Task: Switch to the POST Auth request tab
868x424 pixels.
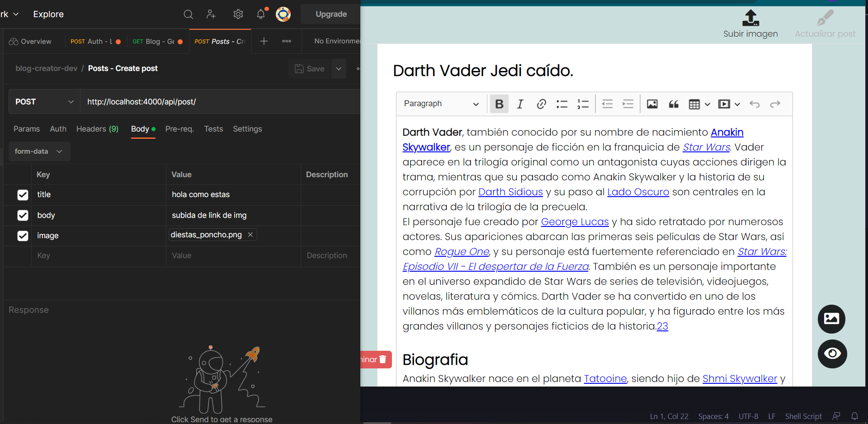Action: click(95, 42)
